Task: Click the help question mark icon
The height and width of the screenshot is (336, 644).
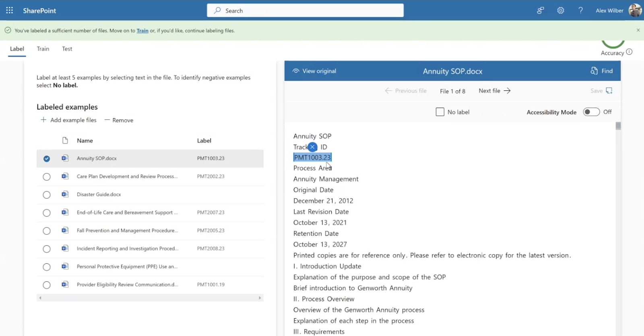Action: click(x=580, y=10)
